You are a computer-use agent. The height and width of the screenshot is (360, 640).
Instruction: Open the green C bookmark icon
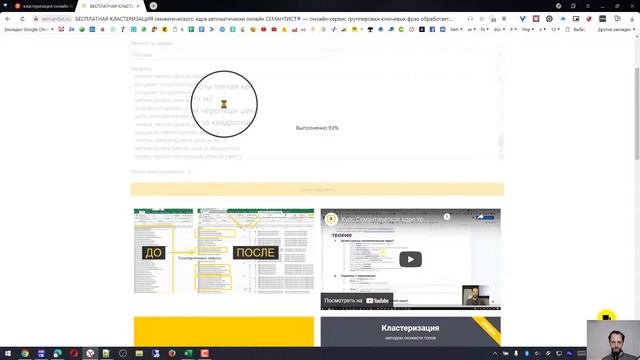tap(401, 29)
